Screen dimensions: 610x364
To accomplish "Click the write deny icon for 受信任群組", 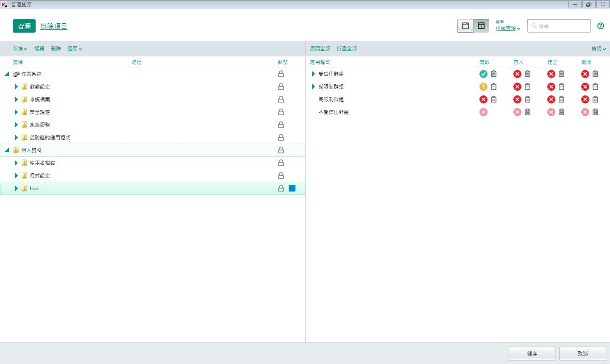I will pos(517,74).
